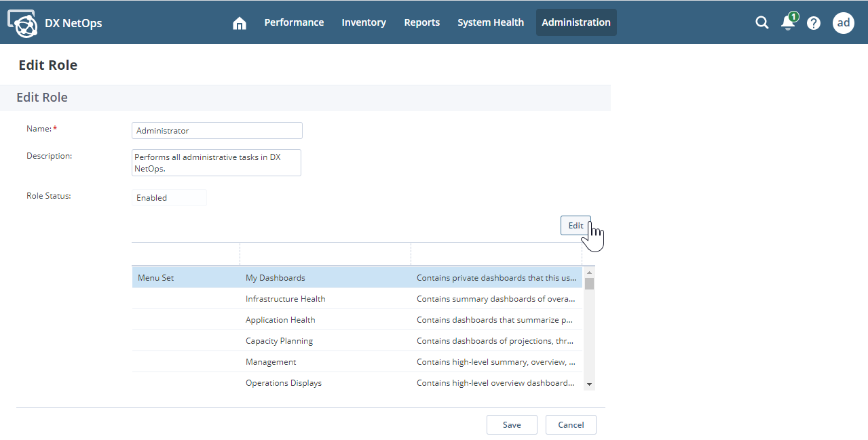Go to the Home icon
Viewport: 868px width, 440px height.
point(239,23)
